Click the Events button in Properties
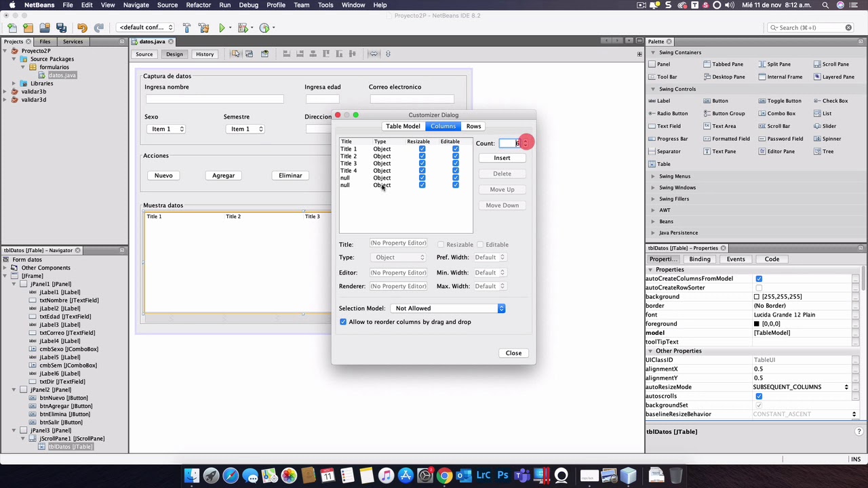This screenshot has height=488, width=868. click(x=736, y=259)
